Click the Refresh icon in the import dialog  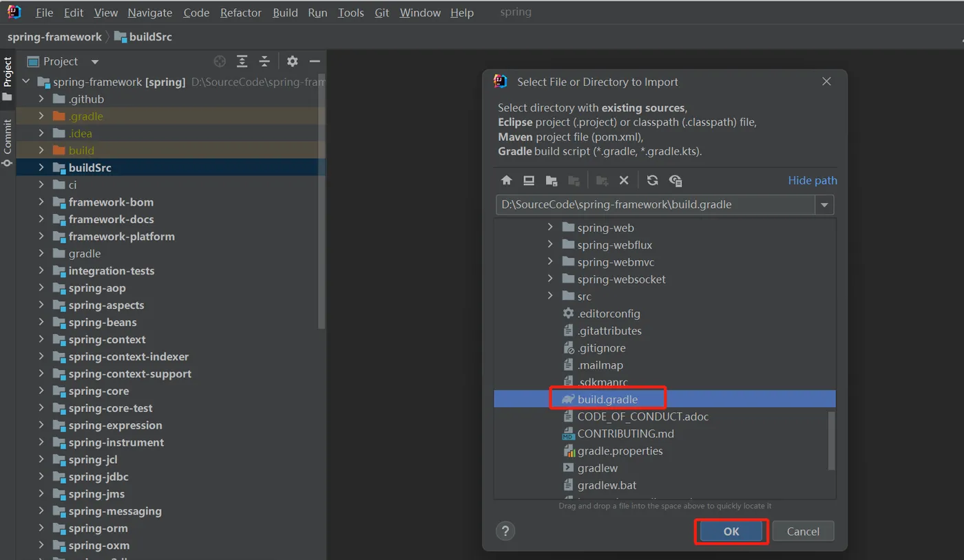(x=653, y=180)
